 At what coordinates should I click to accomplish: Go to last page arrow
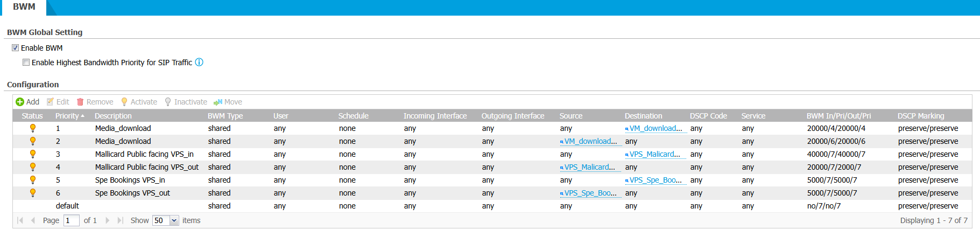[x=120, y=220]
